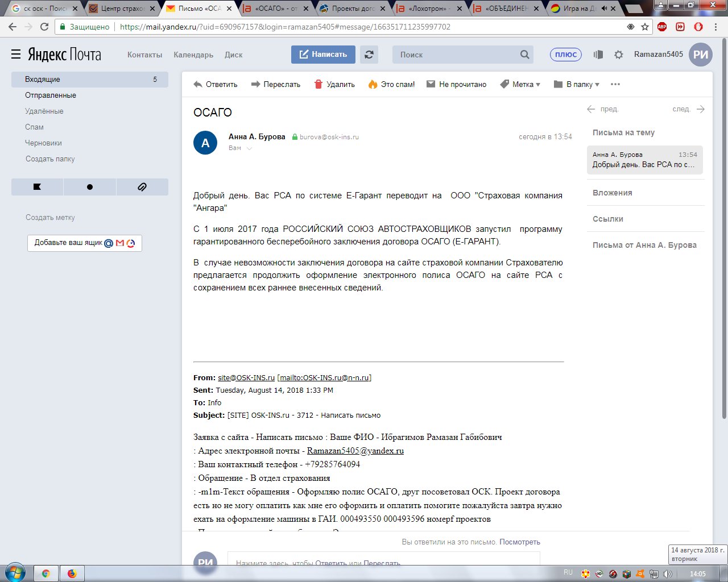The image size is (728, 582).
Task: Click Удалить trash button
Action: (x=334, y=84)
